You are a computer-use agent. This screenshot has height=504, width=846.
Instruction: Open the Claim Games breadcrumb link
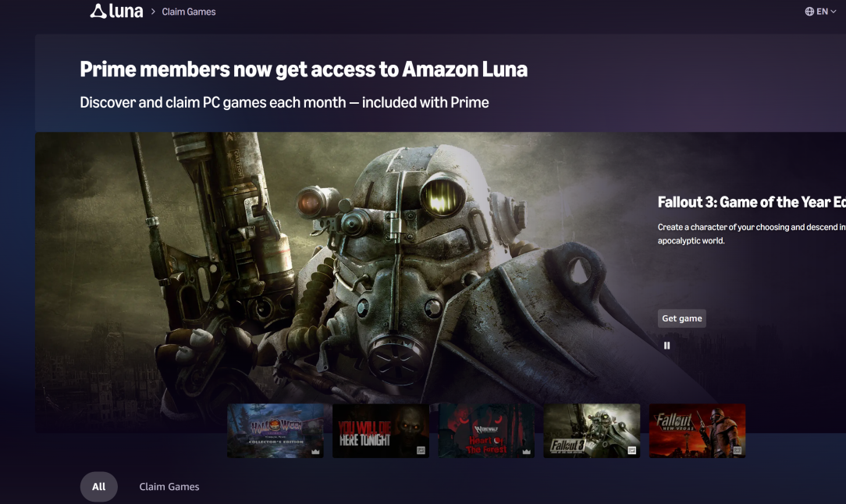pos(189,12)
